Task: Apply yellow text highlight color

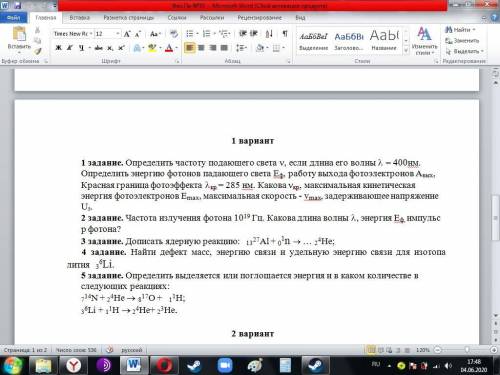Action: (x=152, y=48)
